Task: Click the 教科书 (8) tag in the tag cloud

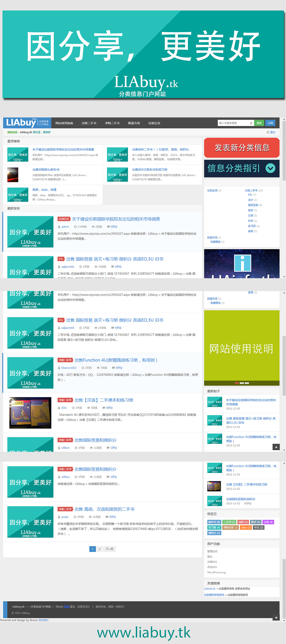Action: [214, 522]
